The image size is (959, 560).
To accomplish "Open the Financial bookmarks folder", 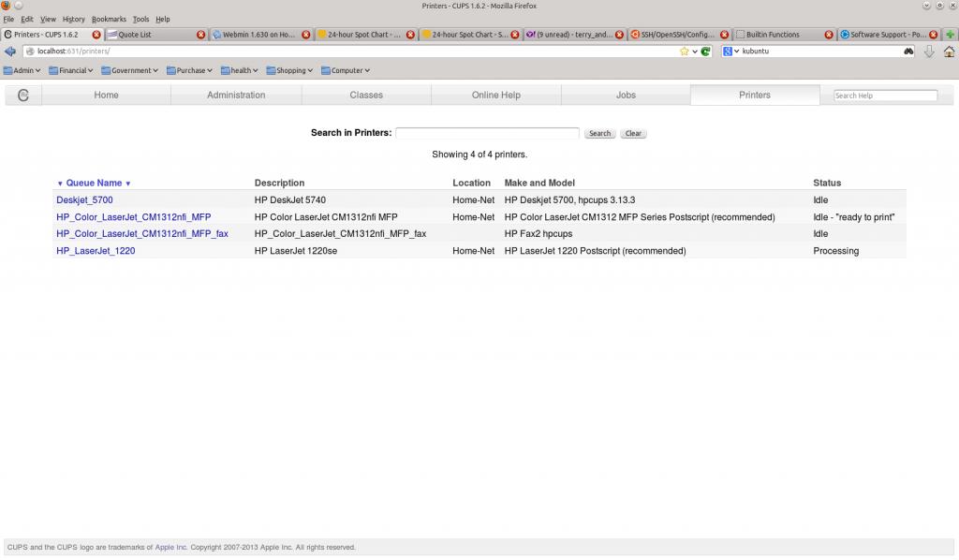I will point(71,70).
